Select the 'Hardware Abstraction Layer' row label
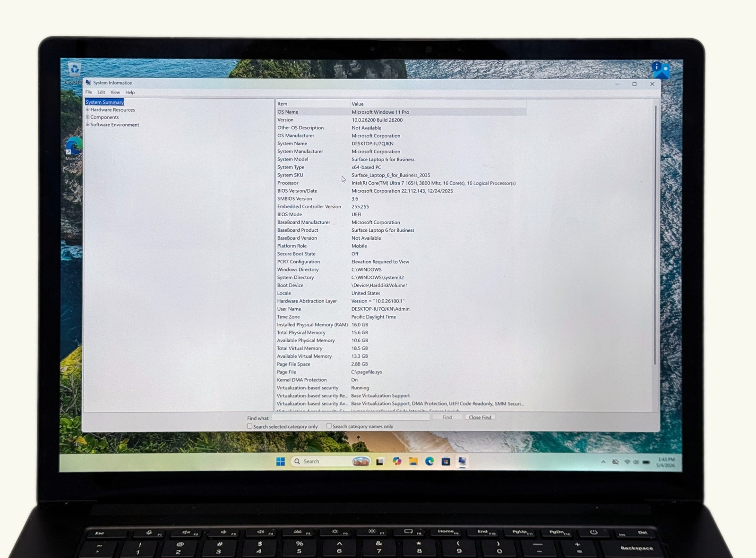756x558 pixels. click(307, 301)
